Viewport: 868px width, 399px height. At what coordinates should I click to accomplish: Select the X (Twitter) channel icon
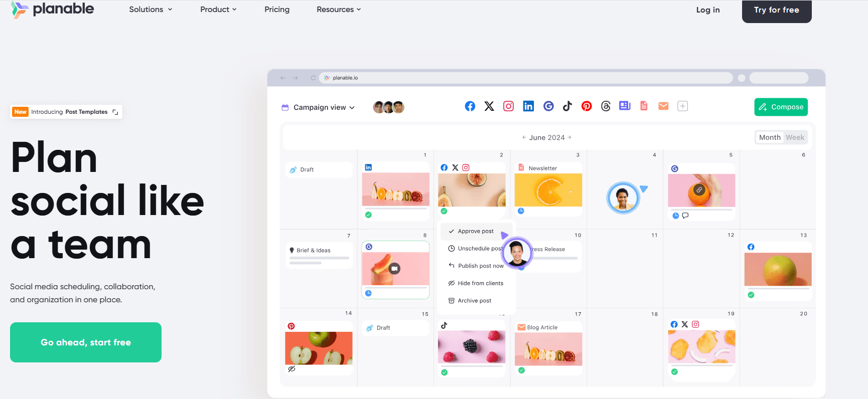[x=489, y=106]
